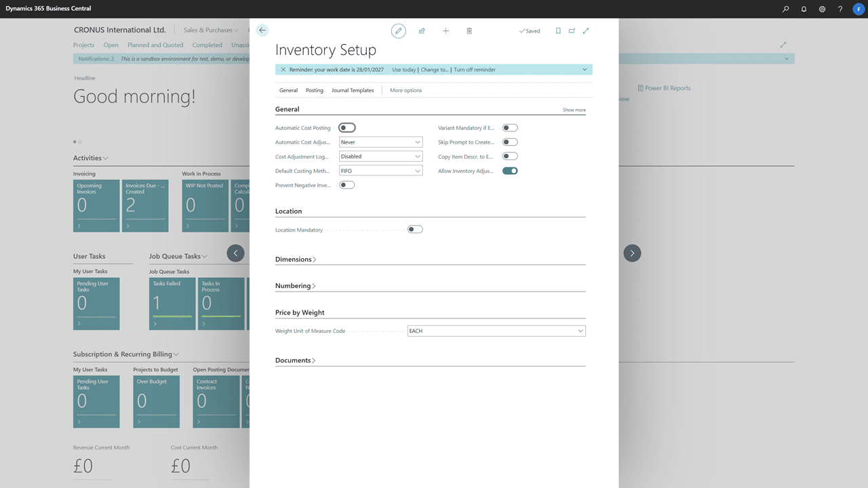Open the search magnifier in top bar
868x488 pixels.
pyautogui.click(x=785, y=9)
